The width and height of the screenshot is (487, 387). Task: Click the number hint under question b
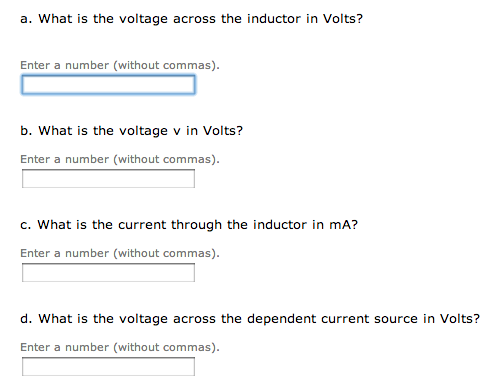click(x=120, y=159)
